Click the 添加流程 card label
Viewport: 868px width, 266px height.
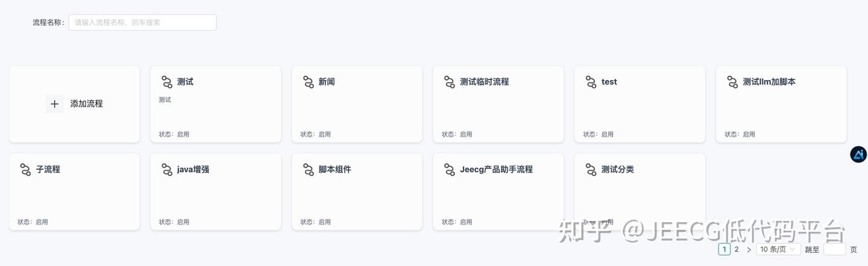[x=87, y=104]
